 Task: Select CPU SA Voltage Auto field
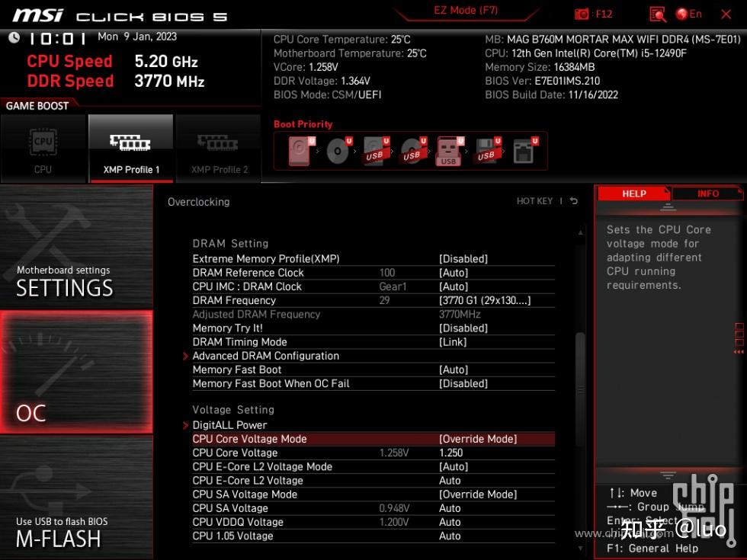[450, 508]
